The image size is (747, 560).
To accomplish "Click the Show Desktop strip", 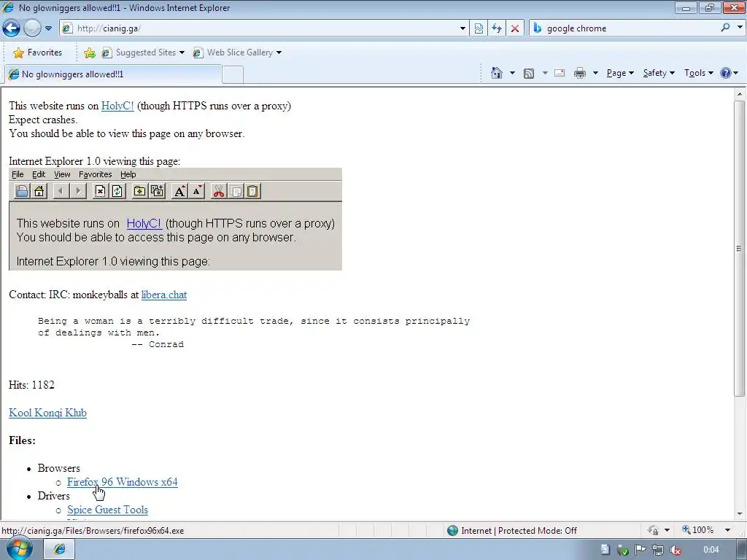I will (742, 550).
